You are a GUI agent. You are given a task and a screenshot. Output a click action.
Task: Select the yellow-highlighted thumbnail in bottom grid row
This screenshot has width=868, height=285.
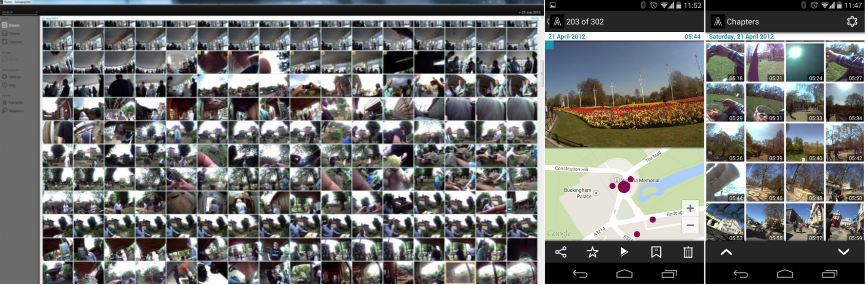(x=460, y=273)
